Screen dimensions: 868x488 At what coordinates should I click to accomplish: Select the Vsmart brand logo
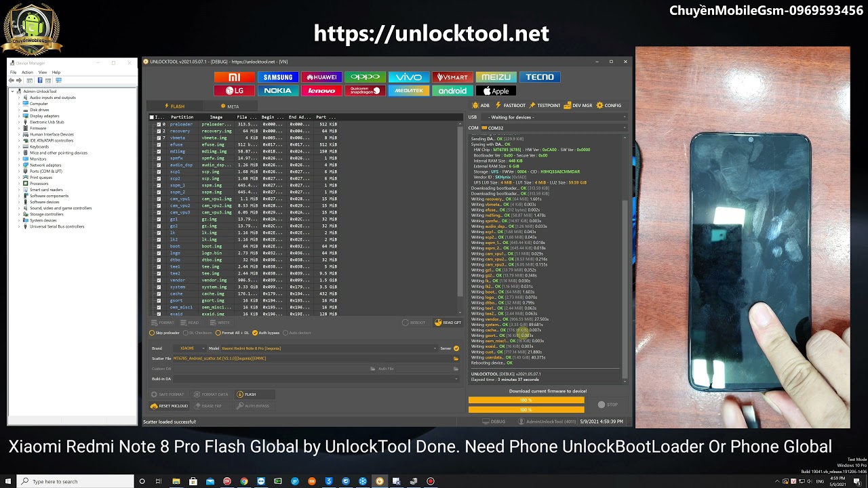(x=452, y=77)
